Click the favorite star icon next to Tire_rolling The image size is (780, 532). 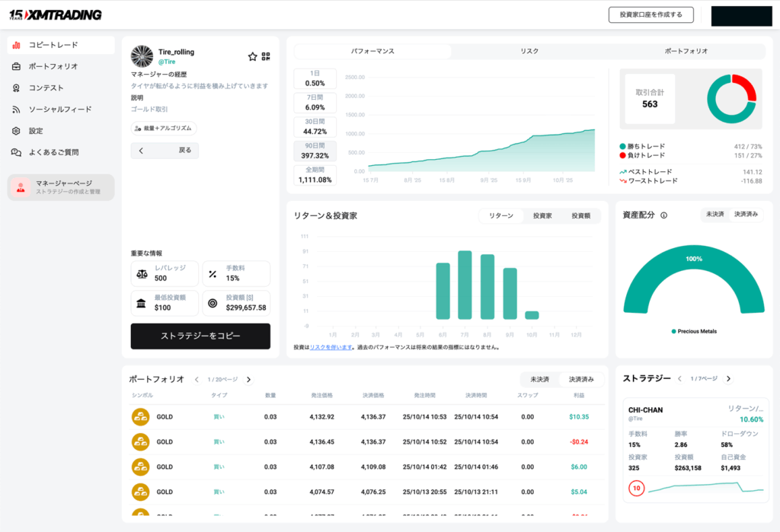tap(253, 56)
